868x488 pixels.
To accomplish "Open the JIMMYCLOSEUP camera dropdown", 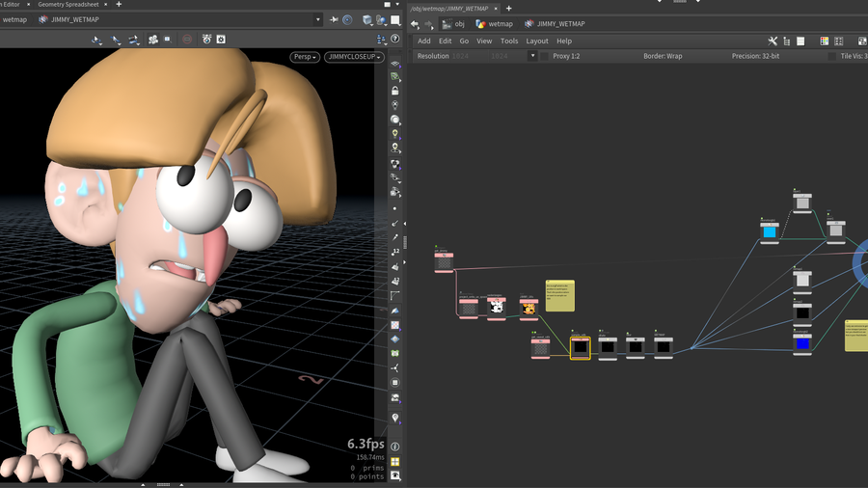I will (x=354, y=57).
